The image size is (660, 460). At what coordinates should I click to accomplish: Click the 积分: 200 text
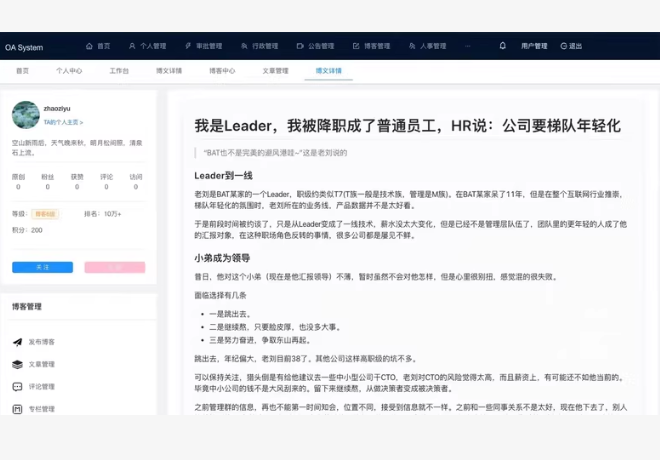[x=27, y=230]
